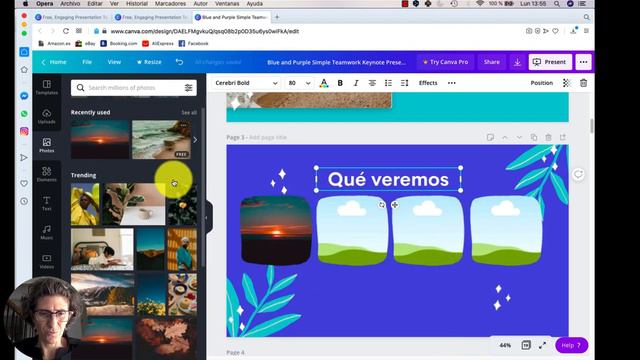Viewport: 640px width, 360px height.
Task: Toggle Italic formatting
Action: pyautogui.click(x=356, y=83)
